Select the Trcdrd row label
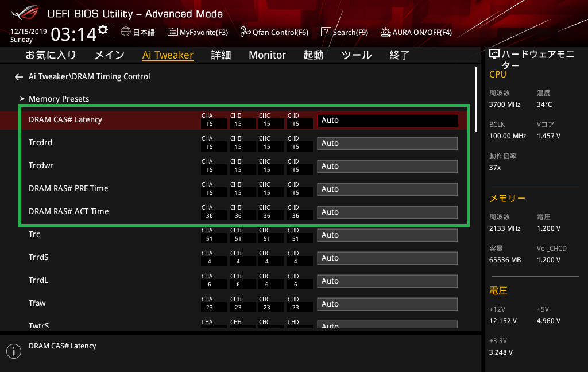Screen dimensions: 588x372 [x=41, y=142]
